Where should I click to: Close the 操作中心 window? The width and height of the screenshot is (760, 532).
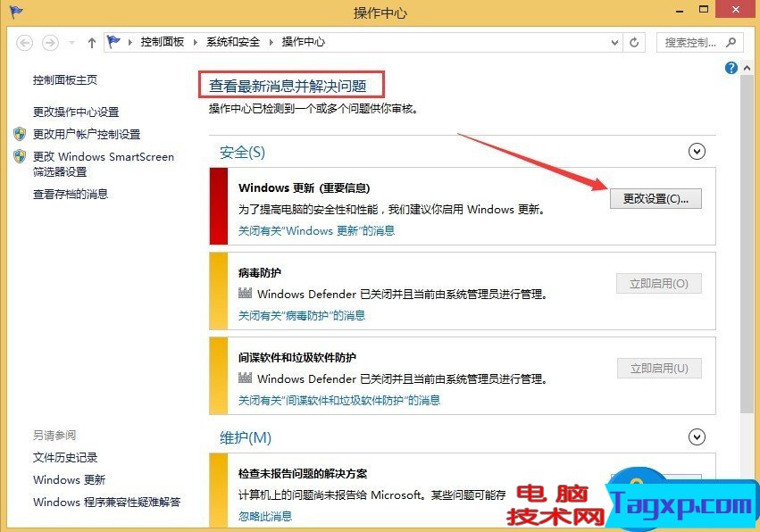click(x=737, y=9)
